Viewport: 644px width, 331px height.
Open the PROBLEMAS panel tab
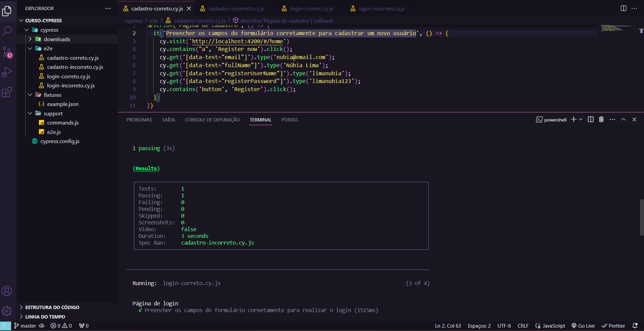(139, 120)
